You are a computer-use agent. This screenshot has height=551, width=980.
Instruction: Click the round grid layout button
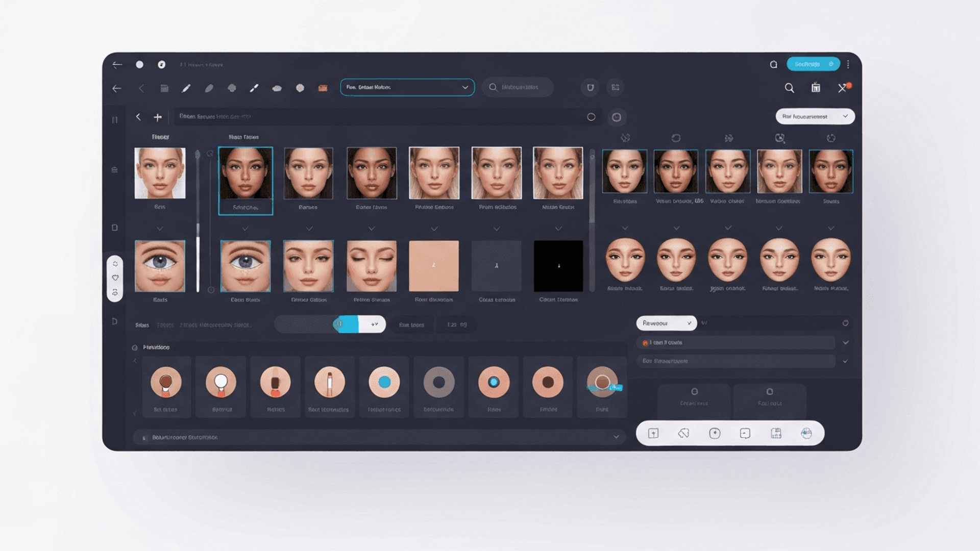(616, 87)
